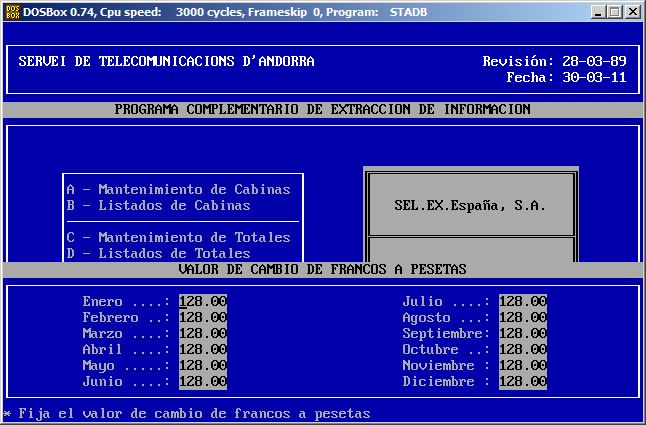This screenshot has height=425, width=646.
Task: Click the Diciembre value field
Action: pyautogui.click(x=523, y=381)
